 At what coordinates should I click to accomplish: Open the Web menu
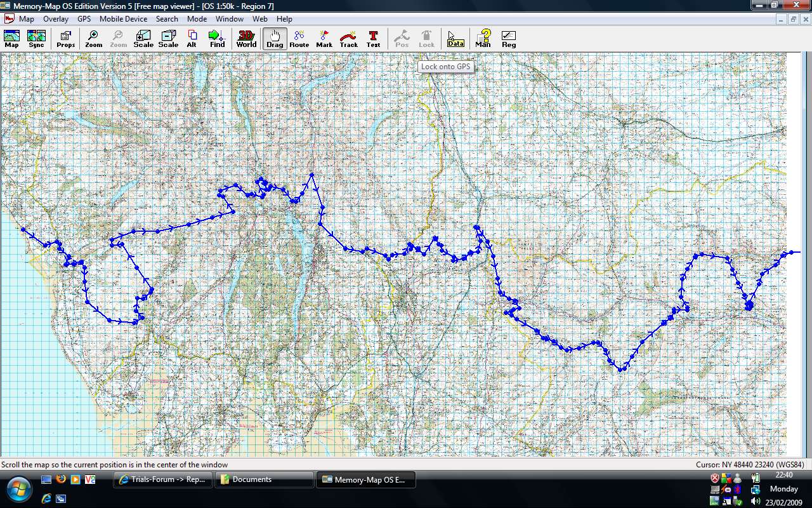pyautogui.click(x=260, y=19)
